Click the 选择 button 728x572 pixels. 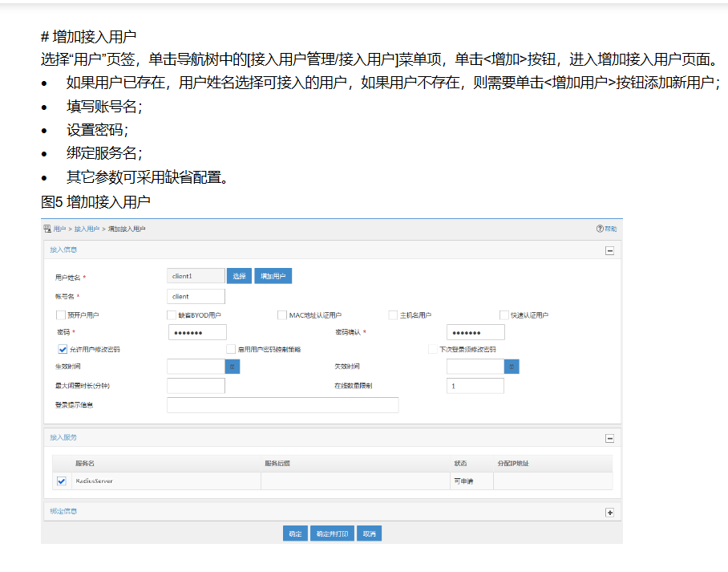tap(239, 276)
